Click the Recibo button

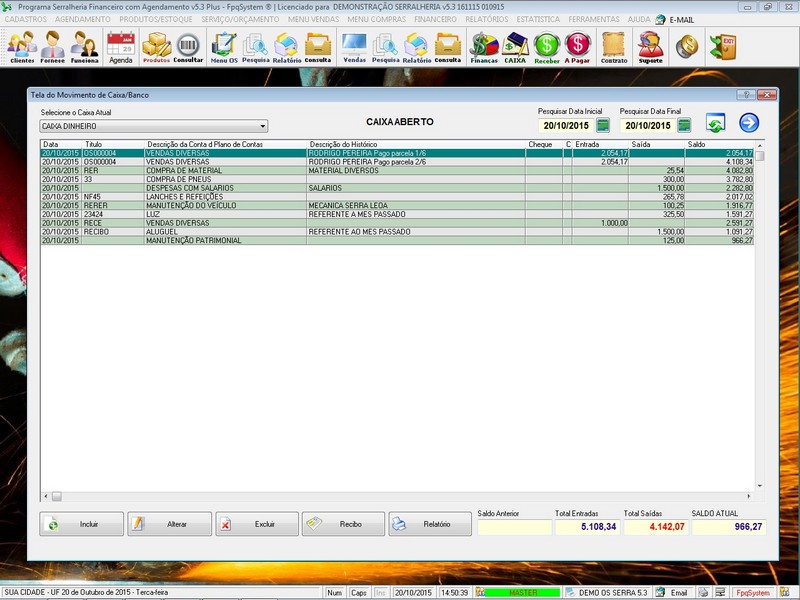click(343, 524)
